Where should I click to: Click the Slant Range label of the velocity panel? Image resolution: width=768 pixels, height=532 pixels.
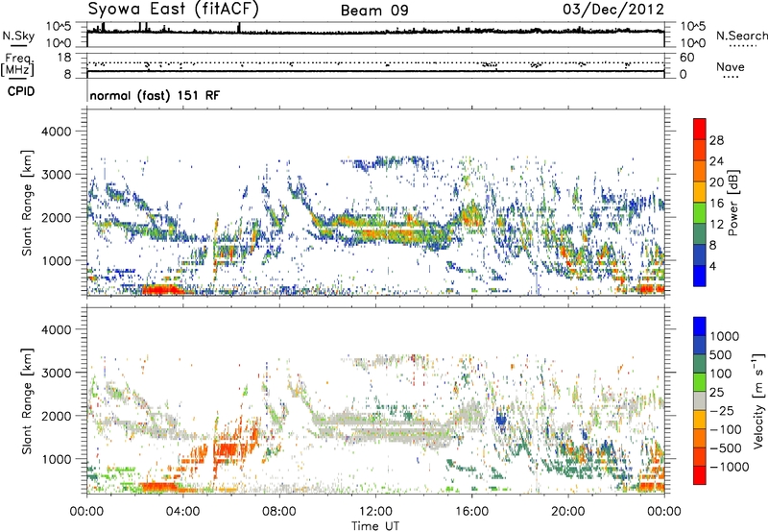27,401
